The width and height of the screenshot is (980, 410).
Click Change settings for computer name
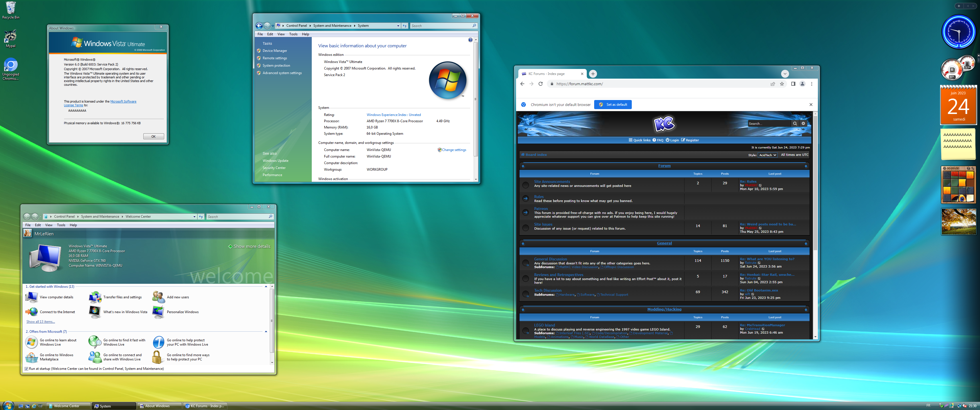click(453, 150)
